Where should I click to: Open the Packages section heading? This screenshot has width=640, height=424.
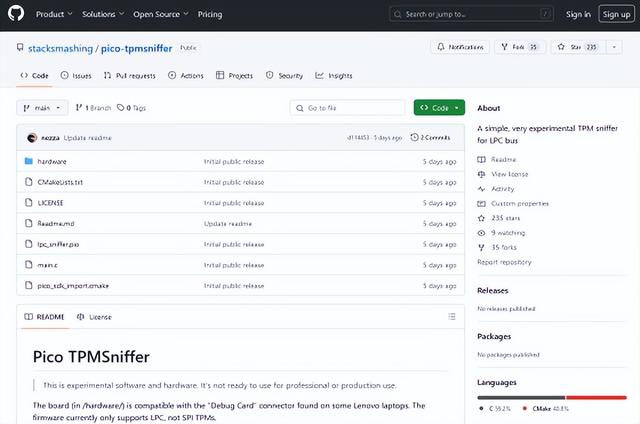(494, 336)
